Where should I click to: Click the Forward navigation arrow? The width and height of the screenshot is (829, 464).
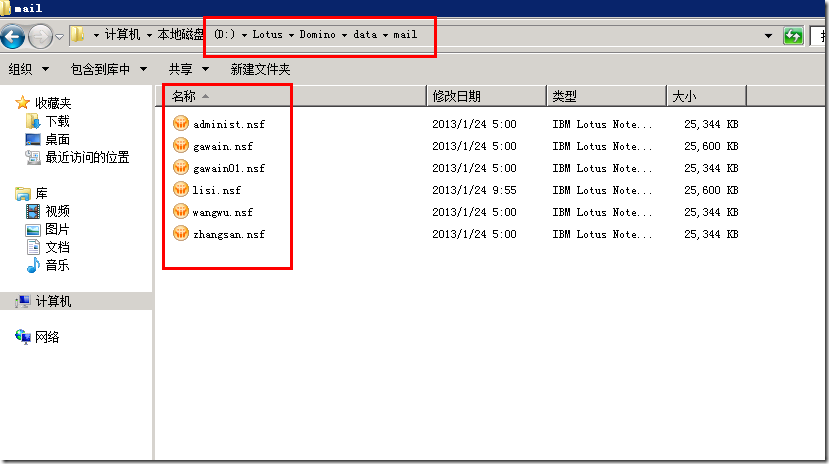40,36
